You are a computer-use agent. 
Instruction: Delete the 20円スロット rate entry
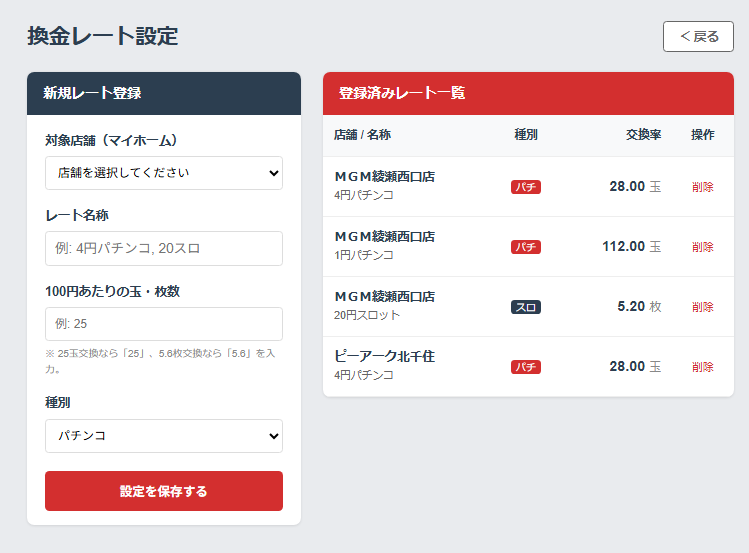[x=702, y=307]
